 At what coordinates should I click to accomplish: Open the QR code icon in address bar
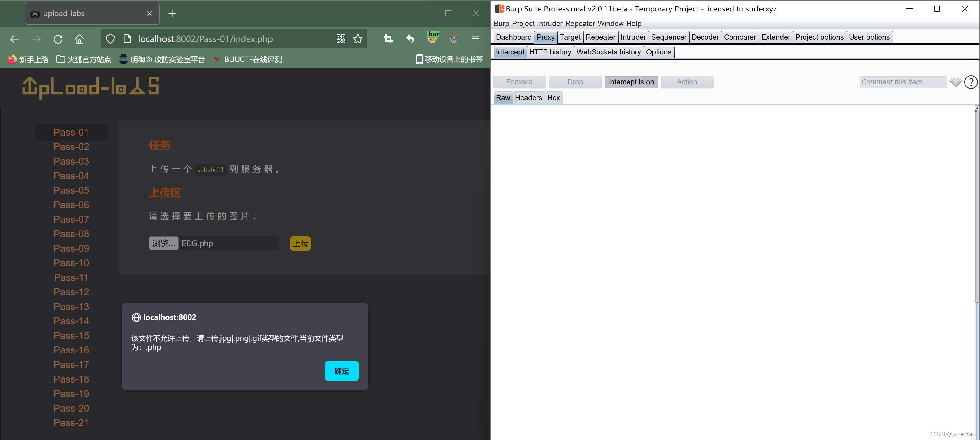click(x=341, y=39)
